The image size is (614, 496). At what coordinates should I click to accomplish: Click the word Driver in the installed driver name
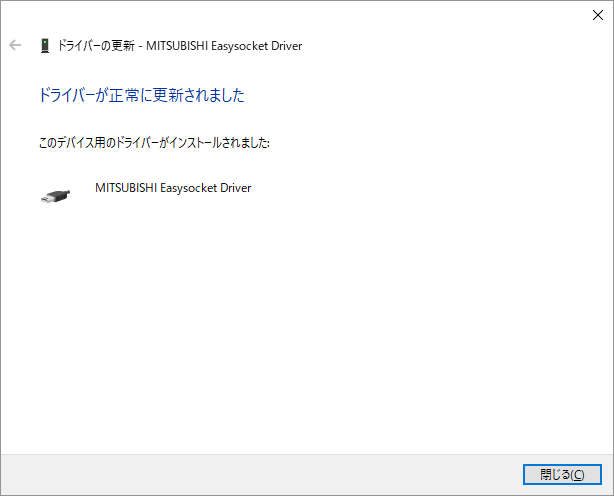coord(236,187)
